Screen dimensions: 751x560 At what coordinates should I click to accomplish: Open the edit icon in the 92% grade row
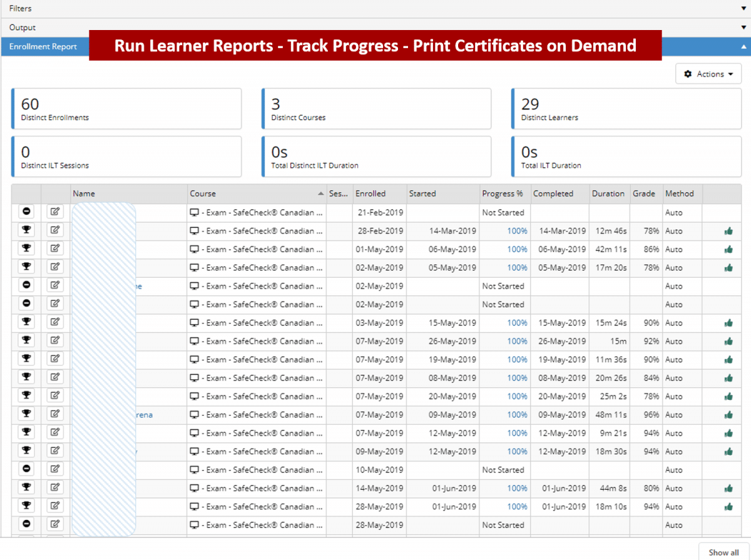click(x=55, y=341)
